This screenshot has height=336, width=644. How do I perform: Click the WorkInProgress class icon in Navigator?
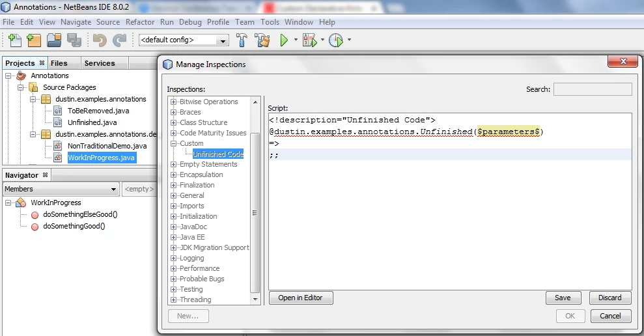pyautogui.click(x=21, y=203)
